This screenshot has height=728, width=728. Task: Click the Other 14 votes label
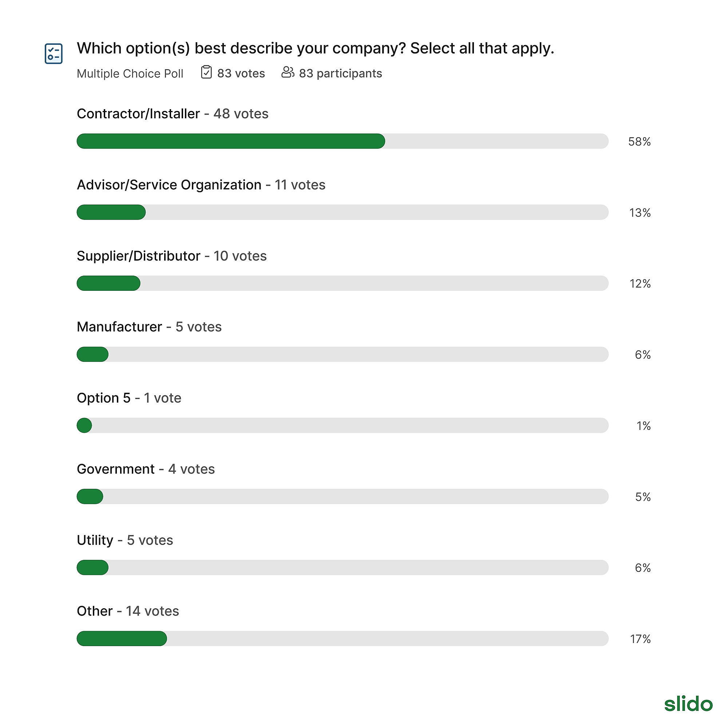click(x=128, y=611)
